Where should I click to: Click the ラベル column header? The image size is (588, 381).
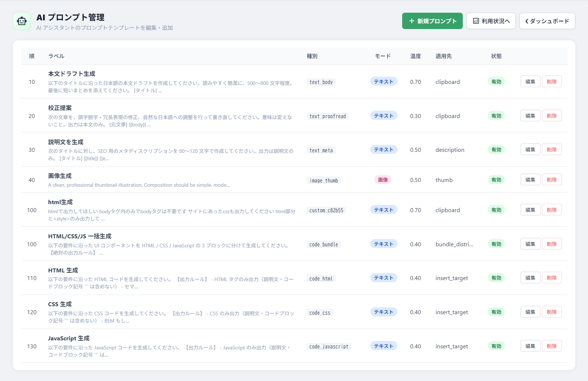pyautogui.click(x=56, y=56)
